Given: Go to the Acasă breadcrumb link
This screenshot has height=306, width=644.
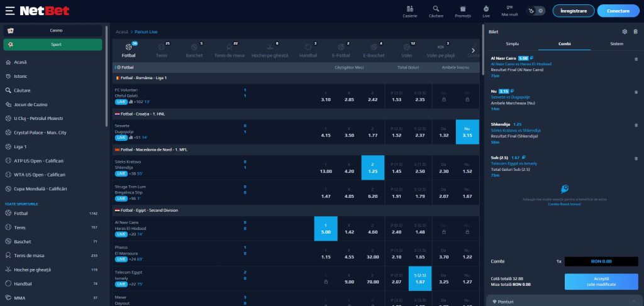Looking at the screenshot, I should click(121, 32).
